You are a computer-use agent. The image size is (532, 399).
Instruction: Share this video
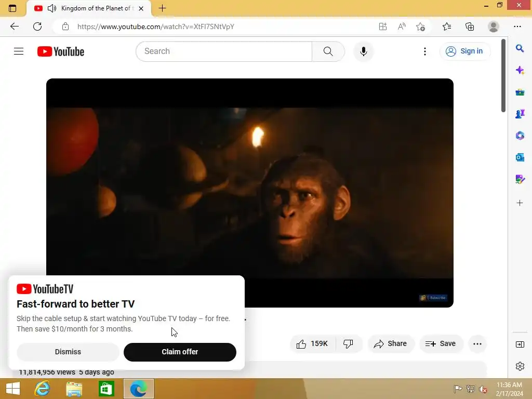pos(391,344)
